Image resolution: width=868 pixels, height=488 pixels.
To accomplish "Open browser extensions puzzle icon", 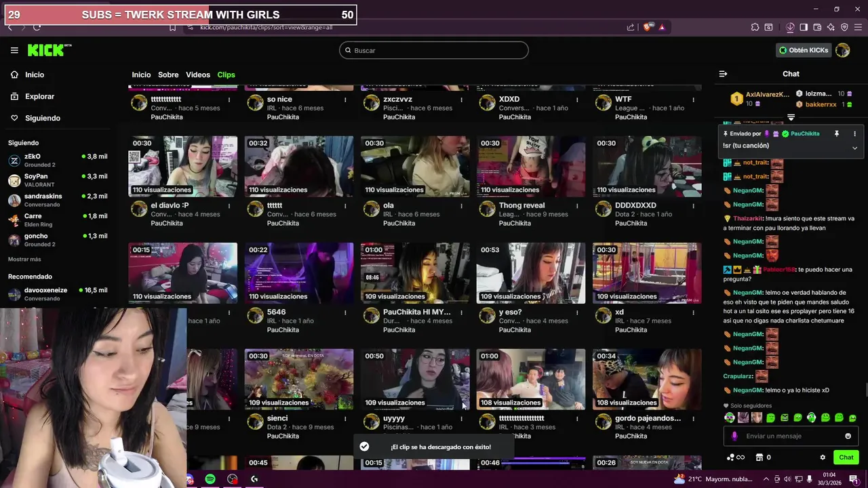I will [x=755, y=27].
